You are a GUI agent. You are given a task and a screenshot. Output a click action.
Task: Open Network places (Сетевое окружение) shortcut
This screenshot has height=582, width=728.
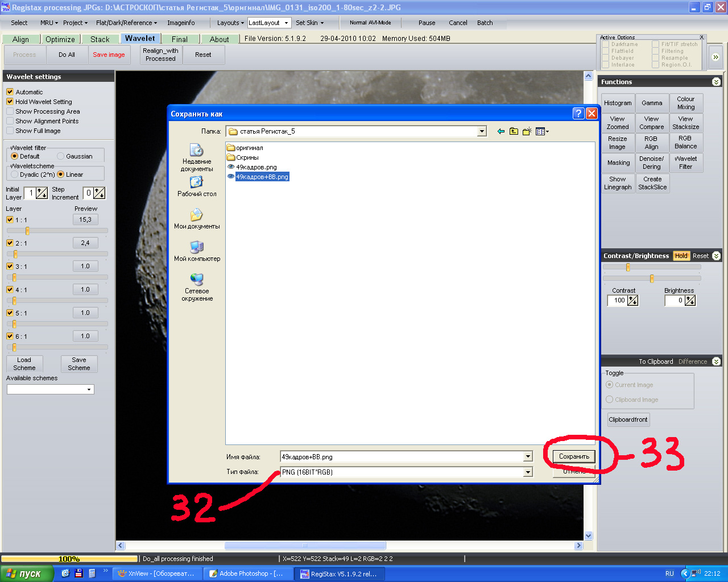(x=197, y=286)
